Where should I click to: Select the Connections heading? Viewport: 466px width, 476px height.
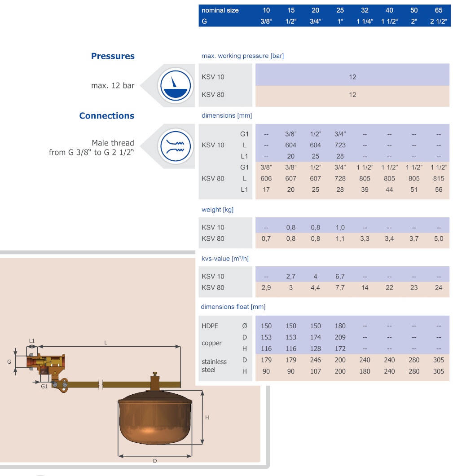click(106, 116)
